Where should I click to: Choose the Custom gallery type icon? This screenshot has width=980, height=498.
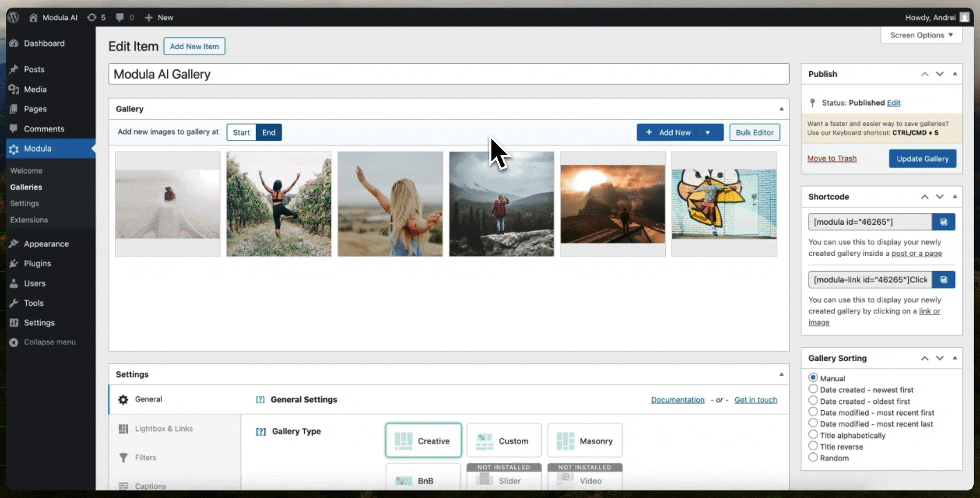pos(484,441)
